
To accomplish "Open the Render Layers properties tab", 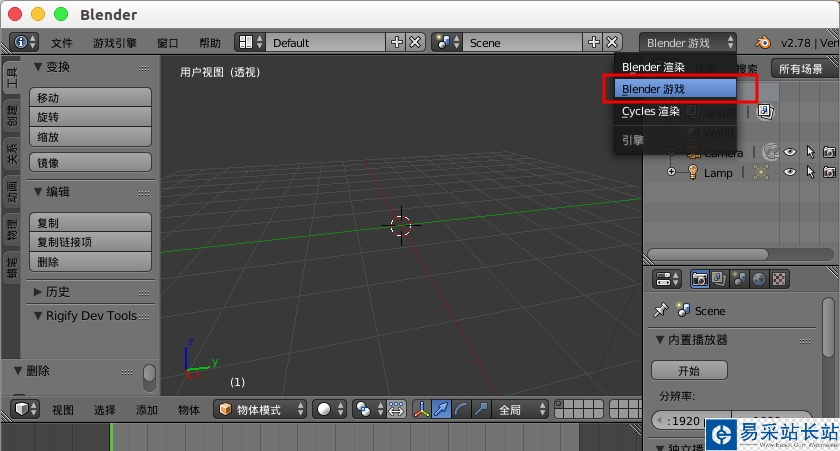I will 719,279.
